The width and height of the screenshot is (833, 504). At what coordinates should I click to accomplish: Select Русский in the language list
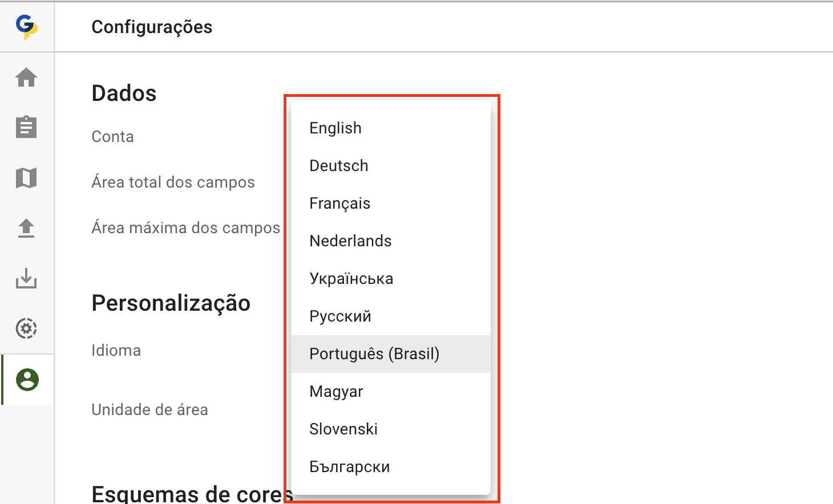click(341, 316)
